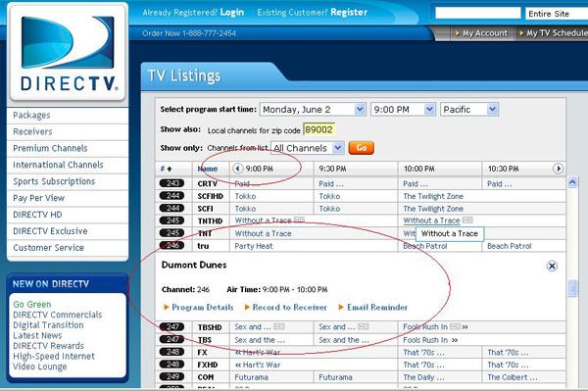Click the DIRECTV logo
The width and height of the screenshot is (588, 391).
(x=68, y=53)
